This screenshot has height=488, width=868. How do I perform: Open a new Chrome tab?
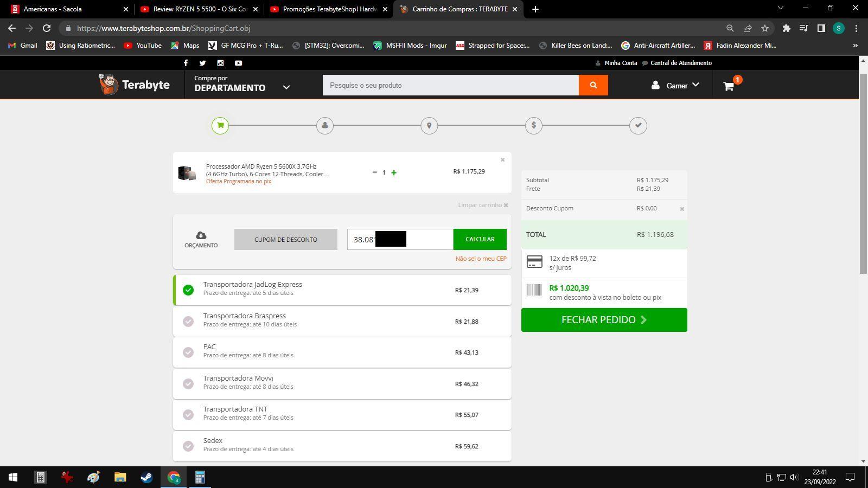pyautogui.click(x=535, y=9)
